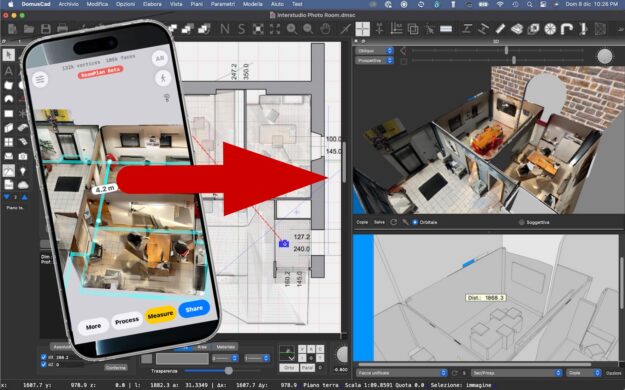Click Opzioni at the bottom right
625x390 pixels.
[613, 373]
